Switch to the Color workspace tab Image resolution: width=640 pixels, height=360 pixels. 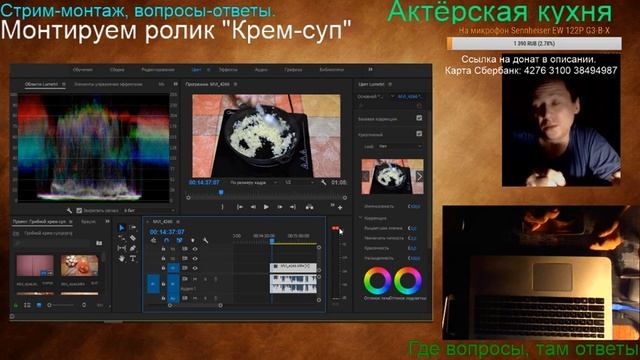[x=196, y=70]
